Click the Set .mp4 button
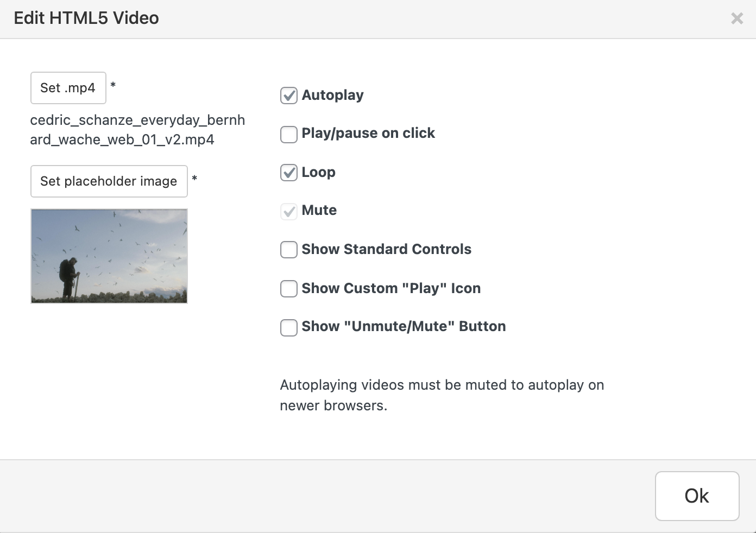Screen dimensions: 756x533 click(68, 88)
